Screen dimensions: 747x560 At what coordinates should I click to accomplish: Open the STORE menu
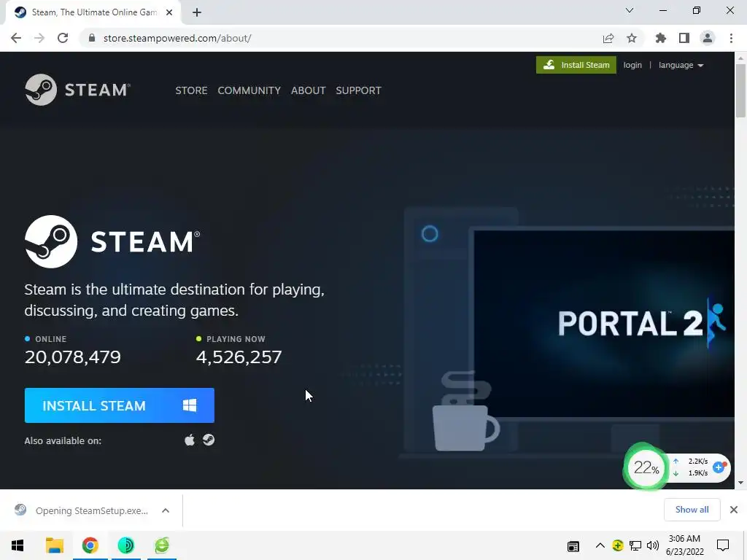pyautogui.click(x=191, y=90)
